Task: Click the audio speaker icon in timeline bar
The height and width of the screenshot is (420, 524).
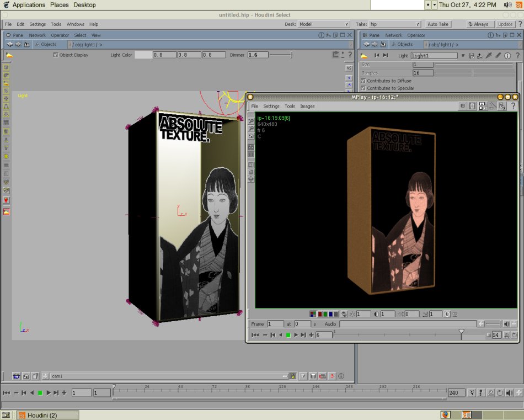Action: [x=509, y=392]
